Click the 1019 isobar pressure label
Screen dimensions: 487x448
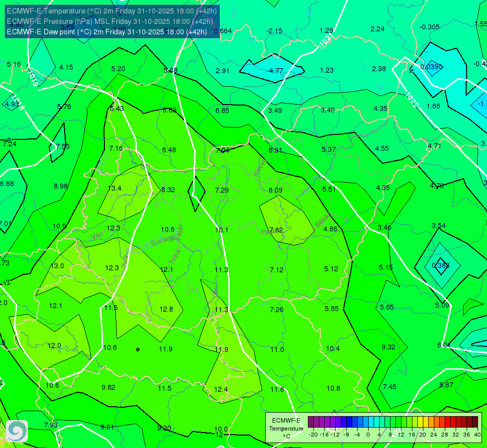pyautogui.click(x=33, y=79)
